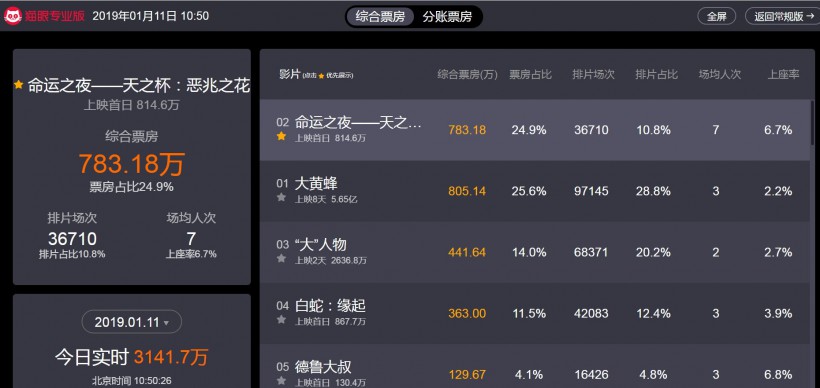Switch to 综合票房 tab
Image resolution: width=820 pixels, height=388 pixels.
(x=380, y=17)
